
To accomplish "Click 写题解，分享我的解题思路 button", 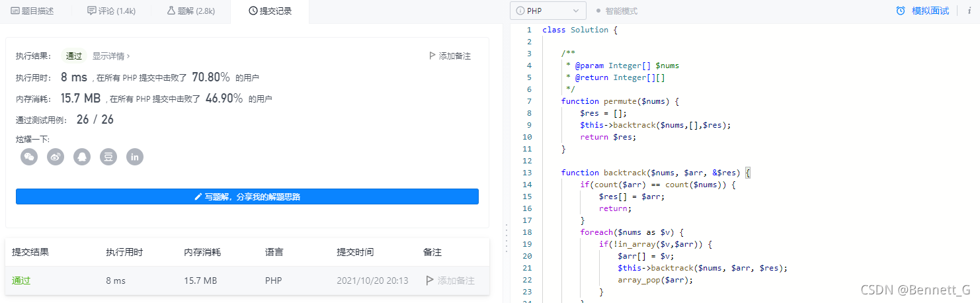I will coord(247,196).
